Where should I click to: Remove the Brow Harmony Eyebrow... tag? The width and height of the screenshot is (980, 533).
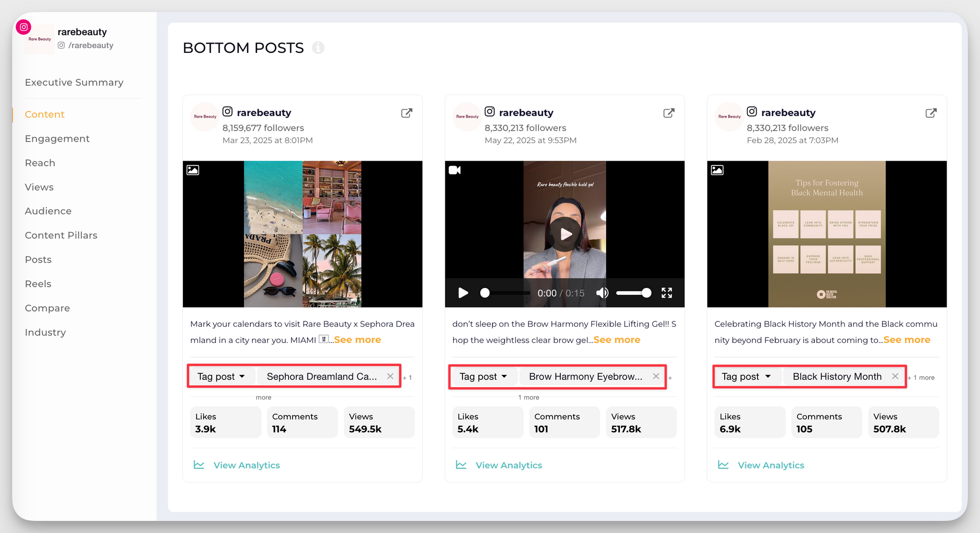click(x=656, y=376)
